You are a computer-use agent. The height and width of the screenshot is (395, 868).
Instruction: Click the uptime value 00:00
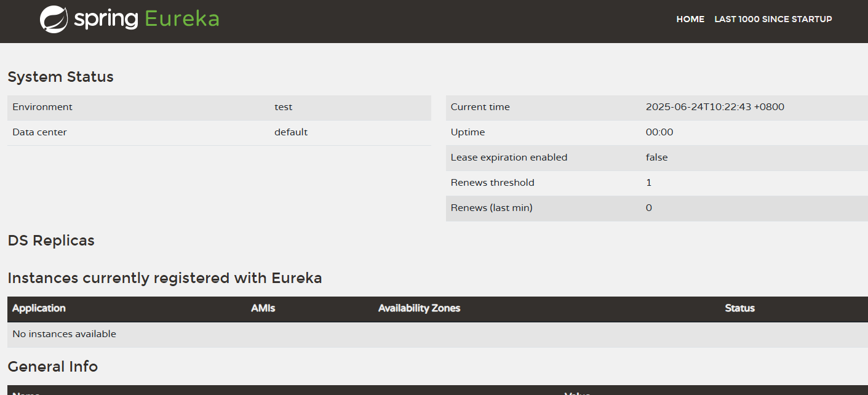pyautogui.click(x=659, y=132)
